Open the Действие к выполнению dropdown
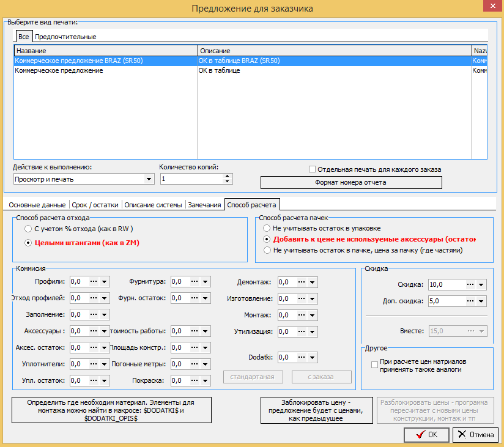 (x=149, y=179)
